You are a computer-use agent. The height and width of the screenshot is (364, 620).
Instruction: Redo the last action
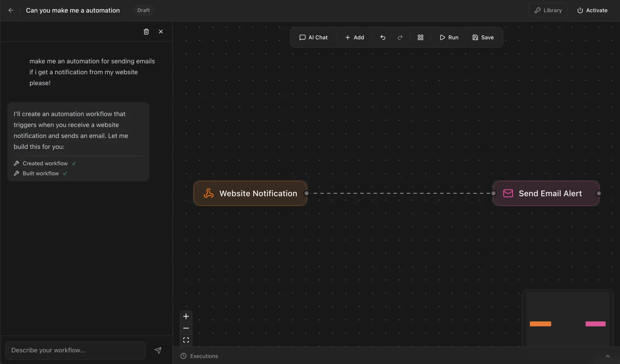pos(400,38)
